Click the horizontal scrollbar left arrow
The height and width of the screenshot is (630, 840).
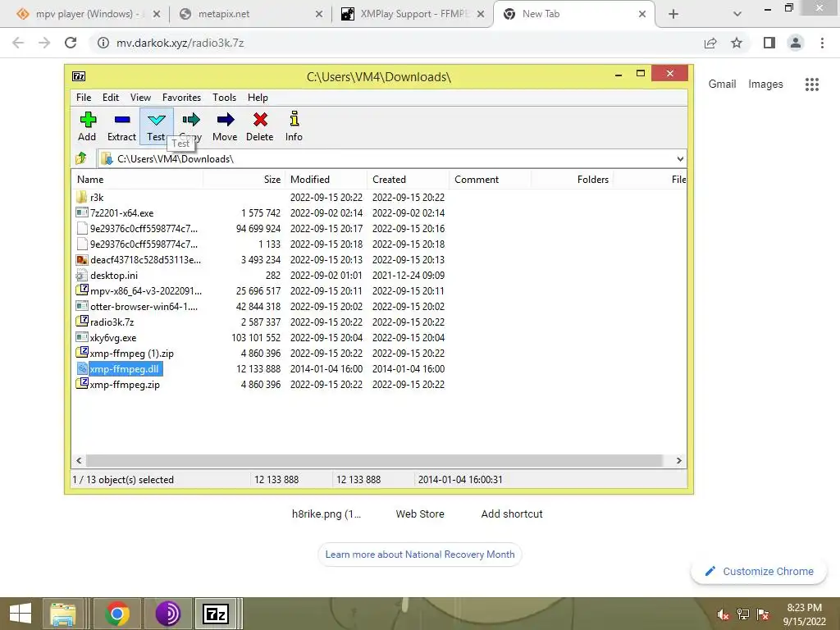pyautogui.click(x=80, y=461)
